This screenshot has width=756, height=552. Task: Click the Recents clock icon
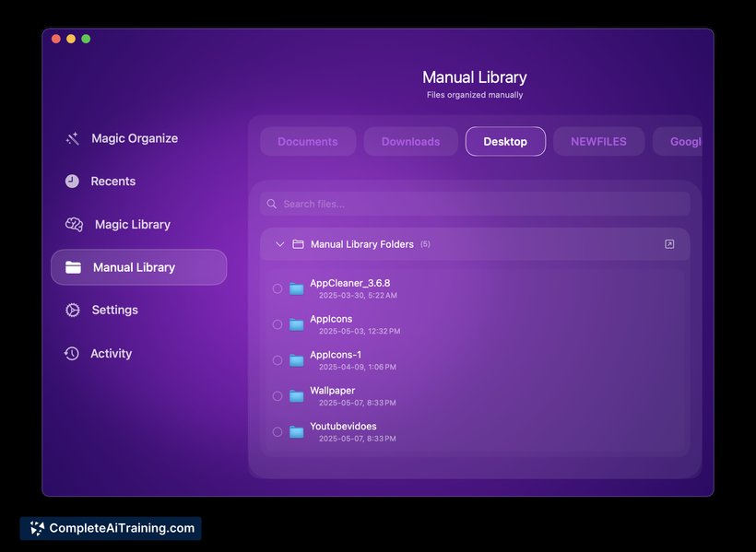point(72,182)
